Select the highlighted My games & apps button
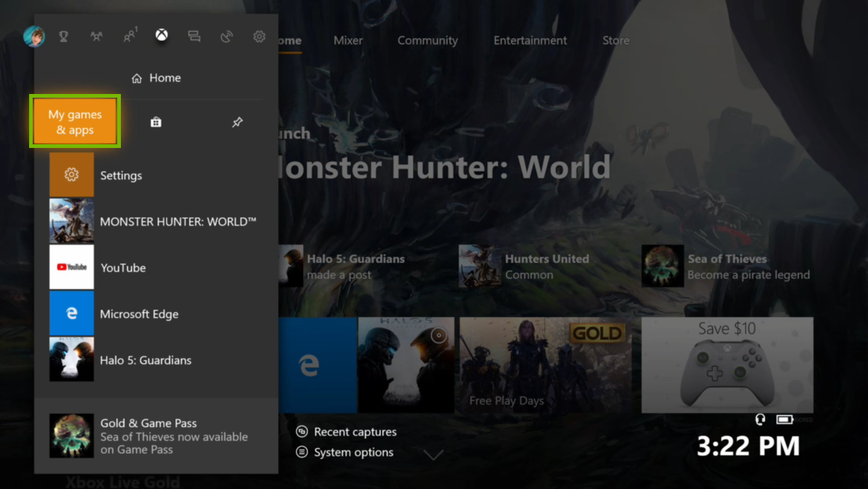868x489 pixels. (74, 121)
